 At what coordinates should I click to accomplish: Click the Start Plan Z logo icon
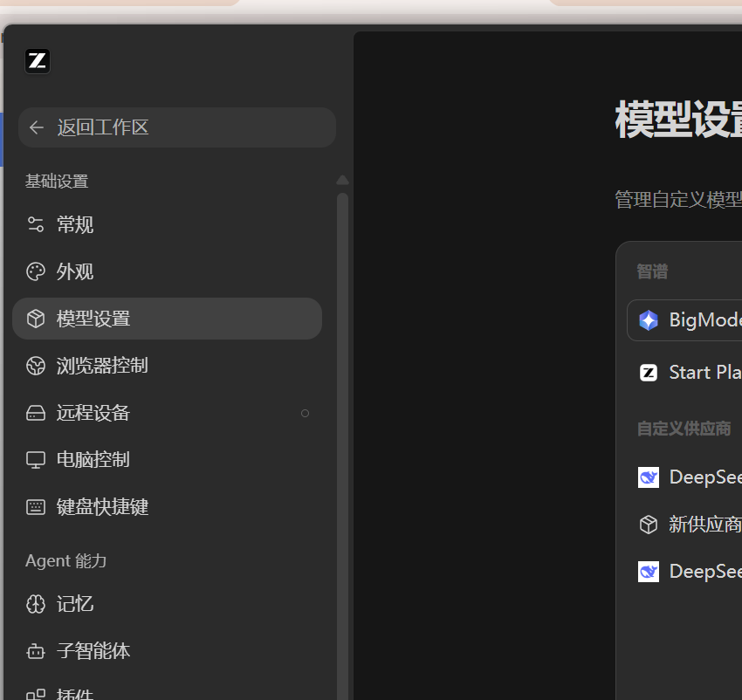(x=649, y=373)
